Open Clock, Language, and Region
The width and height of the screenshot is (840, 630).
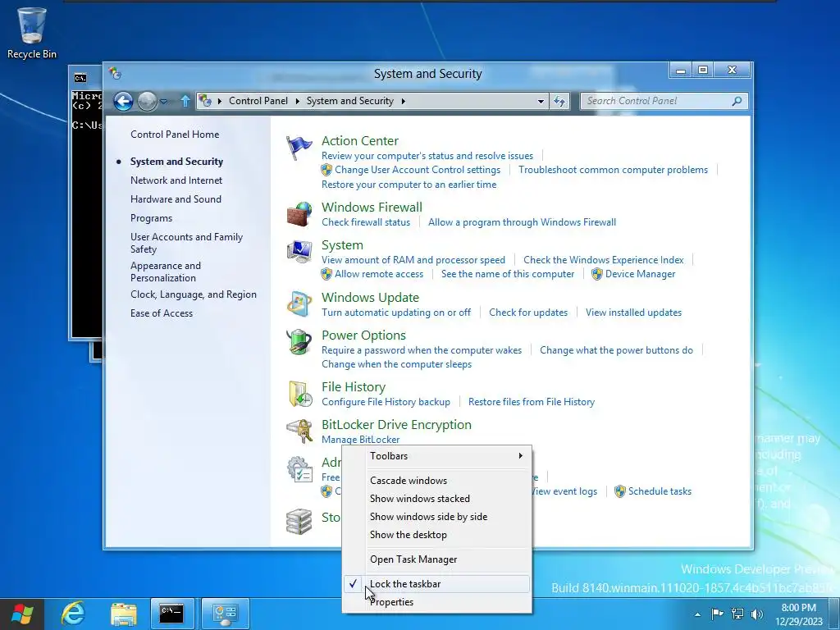click(x=194, y=294)
